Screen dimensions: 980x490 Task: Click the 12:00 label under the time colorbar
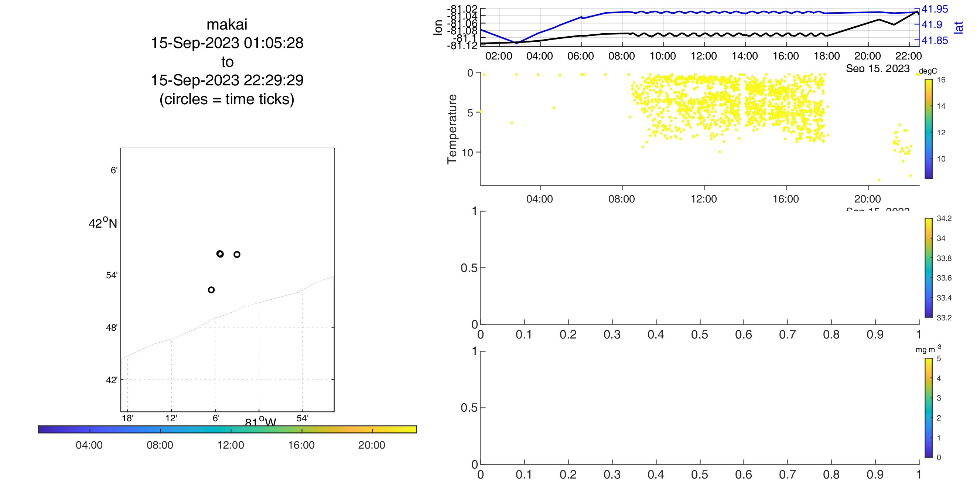point(231,445)
